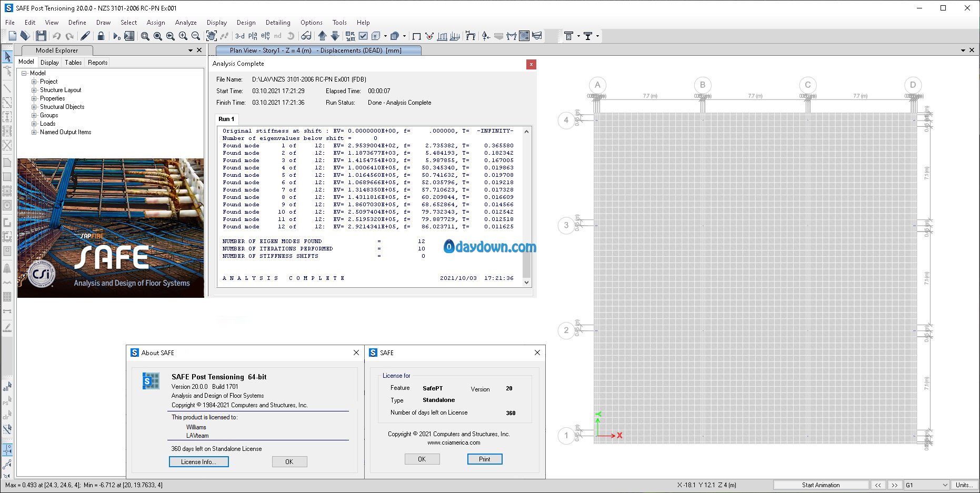Move up in list with up arrow icon
Viewport: 980px width, 493px height.
click(x=322, y=36)
